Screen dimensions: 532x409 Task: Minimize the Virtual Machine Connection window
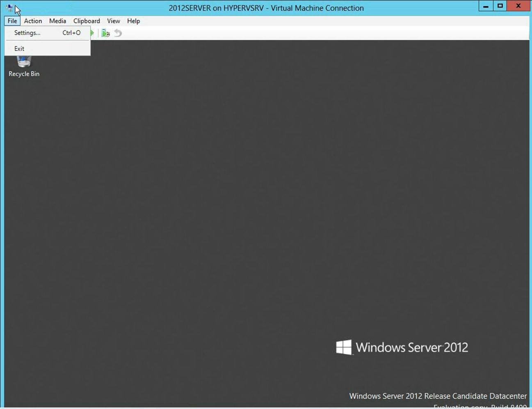coord(486,6)
